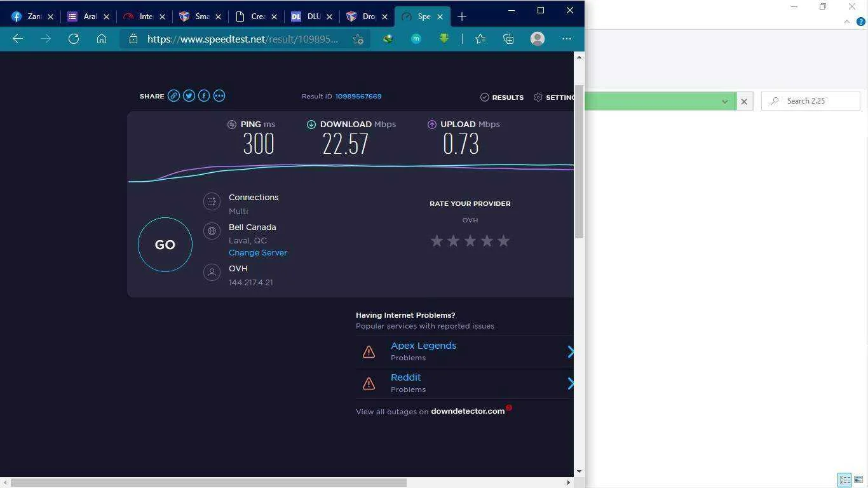Open more share options (ellipsis icon)
868x488 pixels.
click(x=219, y=96)
